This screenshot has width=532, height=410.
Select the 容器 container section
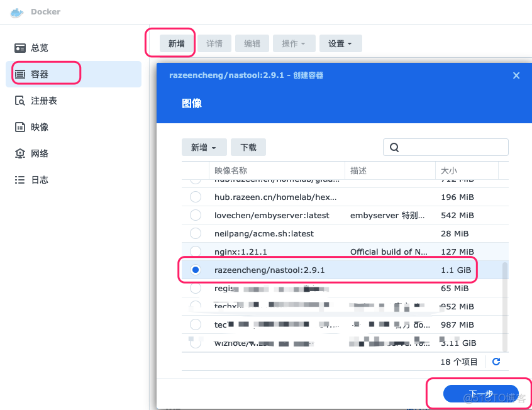point(39,74)
